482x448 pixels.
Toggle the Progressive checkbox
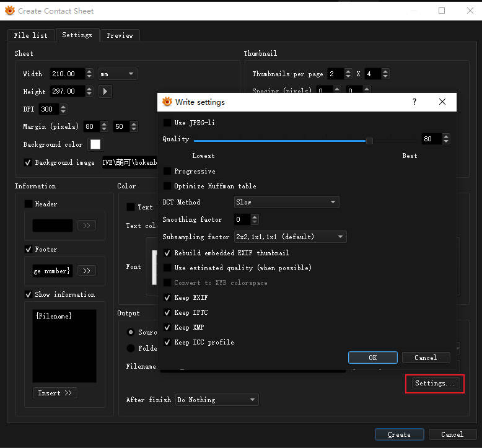click(x=167, y=171)
